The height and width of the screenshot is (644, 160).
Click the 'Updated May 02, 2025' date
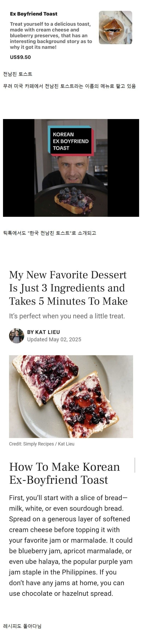point(54,339)
